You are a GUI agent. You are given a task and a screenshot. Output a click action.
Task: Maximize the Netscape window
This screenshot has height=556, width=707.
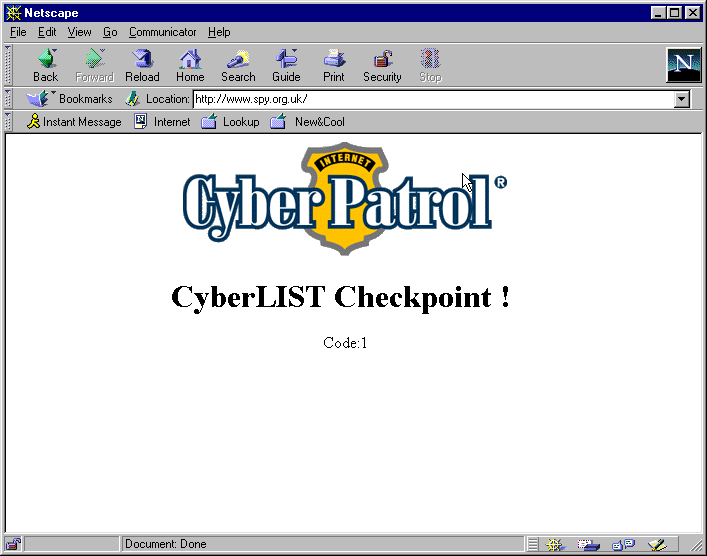(x=675, y=13)
